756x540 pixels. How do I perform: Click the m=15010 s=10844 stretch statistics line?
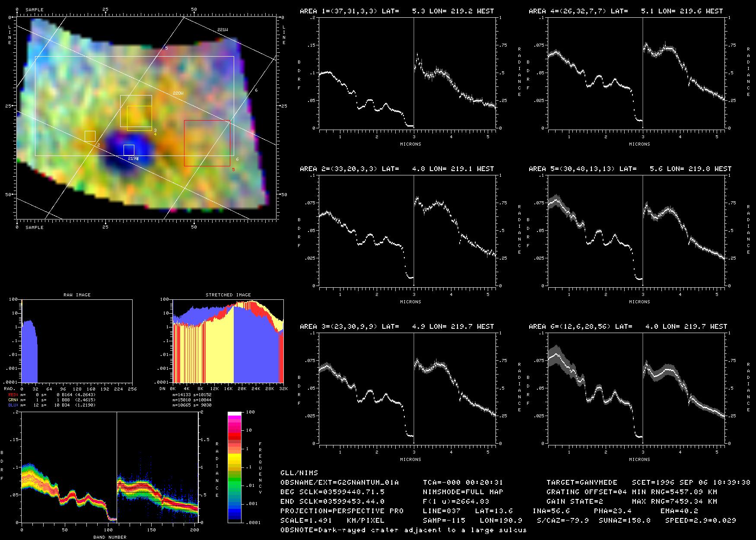click(192, 400)
